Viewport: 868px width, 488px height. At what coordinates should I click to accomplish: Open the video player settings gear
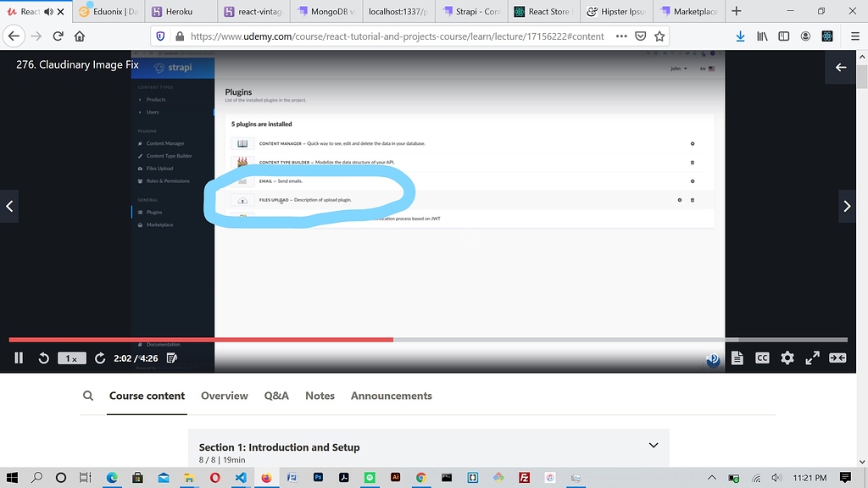787,358
